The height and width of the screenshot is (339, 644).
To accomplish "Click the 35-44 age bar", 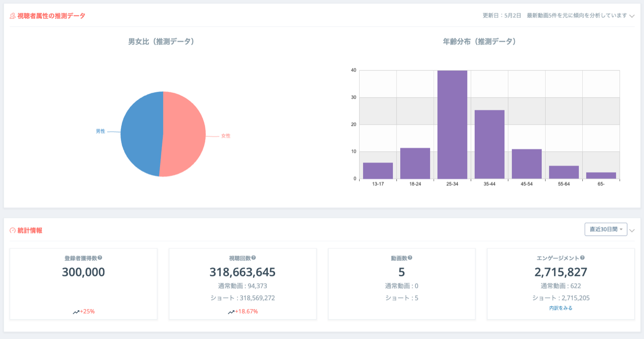I will (x=489, y=144).
